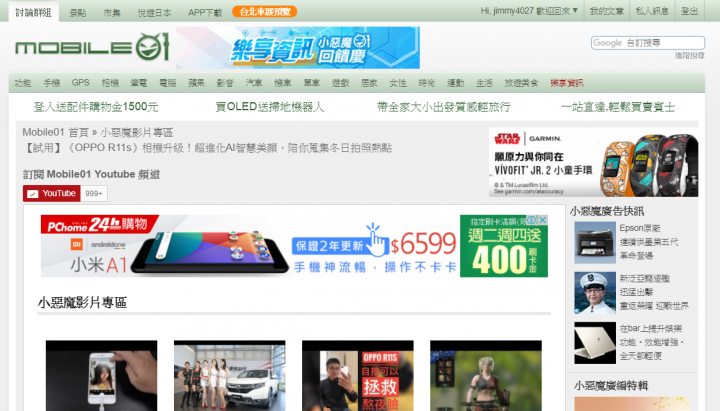Click the green 週二週四送400 ad panel
Screen dimensions: 720x411
point(504,246)
